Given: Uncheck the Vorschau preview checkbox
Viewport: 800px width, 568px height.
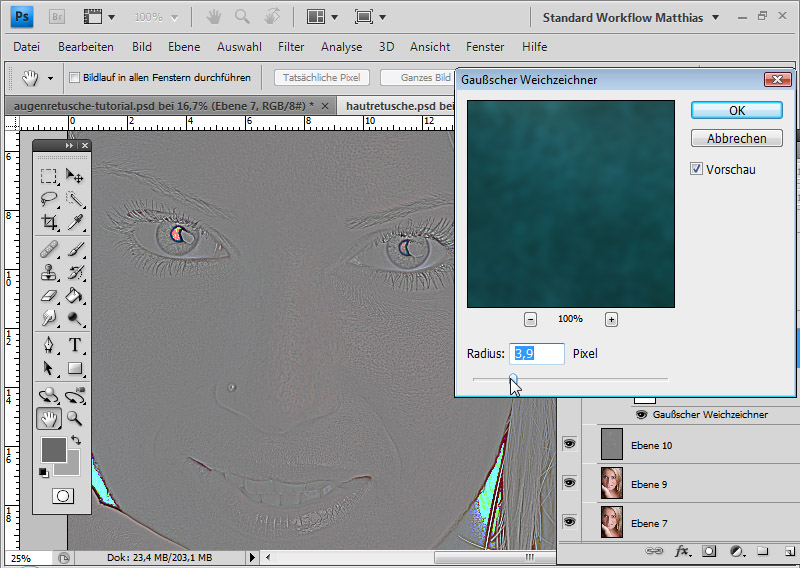Looking at the screenshot, I should click(697, 170).
